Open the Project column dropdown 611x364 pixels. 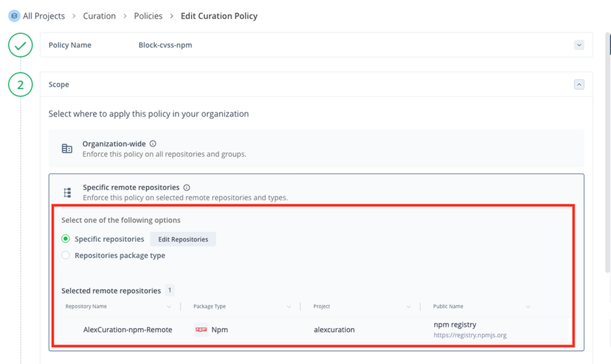coord(408,307)
